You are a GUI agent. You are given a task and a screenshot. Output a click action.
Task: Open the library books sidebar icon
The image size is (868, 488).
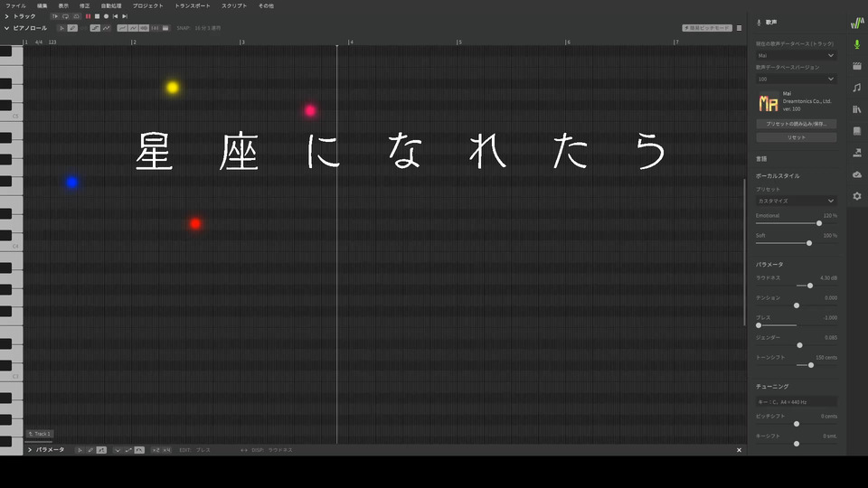(x=857, y=109)
